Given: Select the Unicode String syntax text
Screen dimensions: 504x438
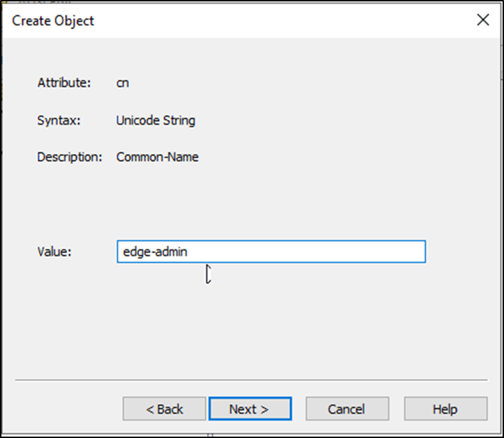Looking at the screenshot, I should coord(155,120).
